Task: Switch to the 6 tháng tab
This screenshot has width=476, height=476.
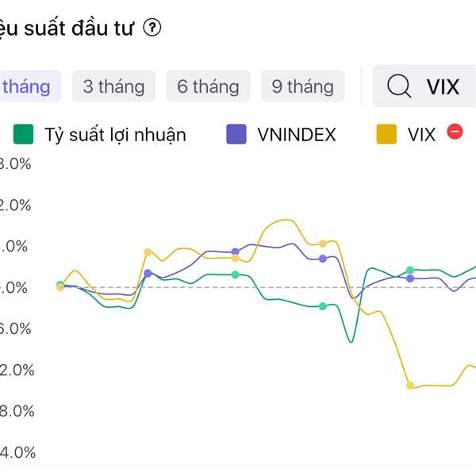Action: [208, 86]
